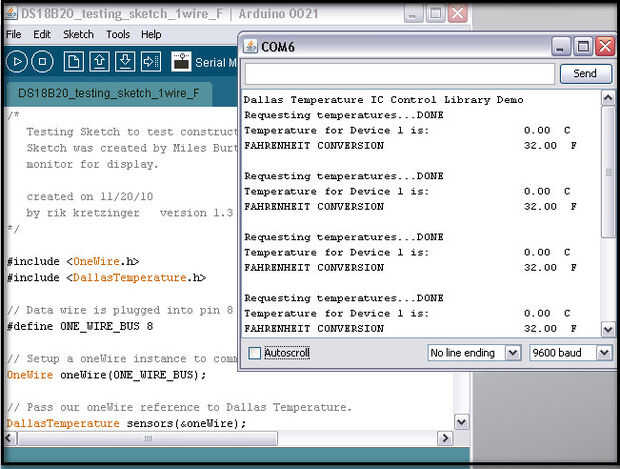
Task: Click the '#include <DallasTemperature.h>' line
Action: click(x=107, y=278)
